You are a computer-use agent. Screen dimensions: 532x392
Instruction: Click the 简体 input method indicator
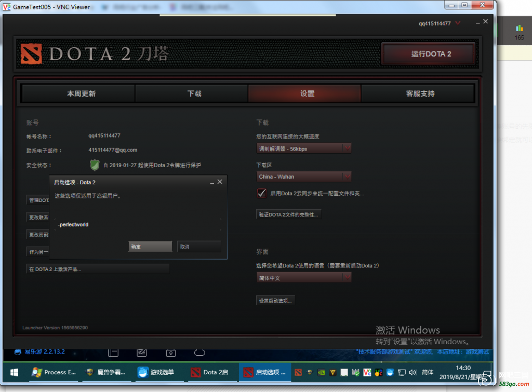[428, 372]
